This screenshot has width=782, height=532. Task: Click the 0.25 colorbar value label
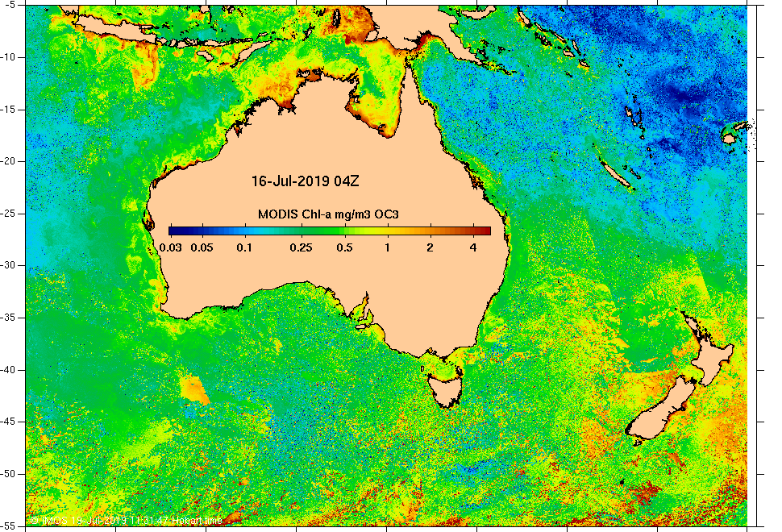[302, 247]
